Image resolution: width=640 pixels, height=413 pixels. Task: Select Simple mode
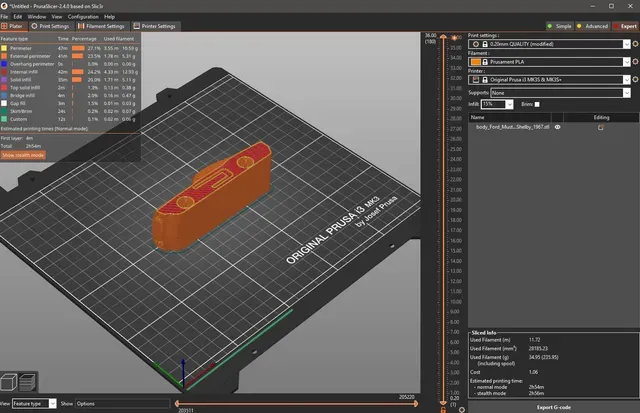560,26
